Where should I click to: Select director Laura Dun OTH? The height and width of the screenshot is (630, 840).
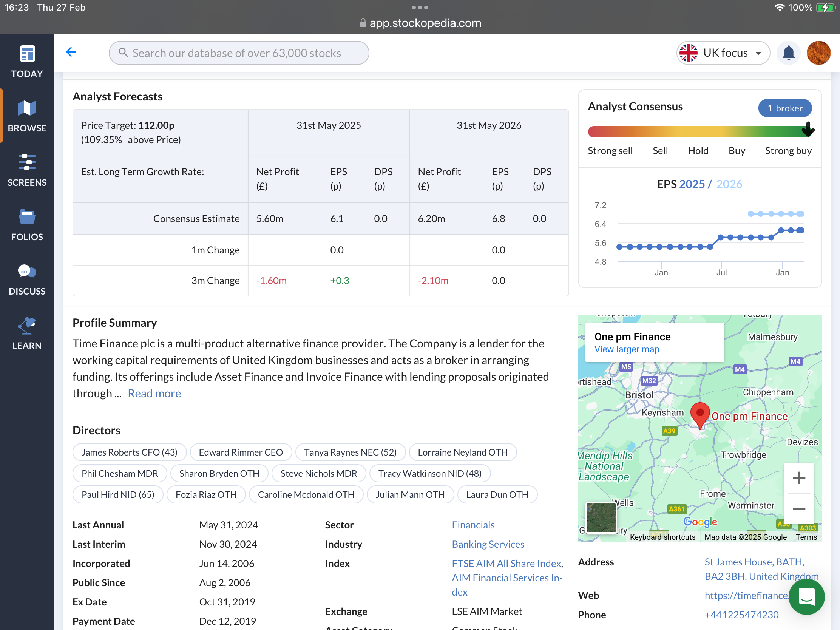point(497,495)
